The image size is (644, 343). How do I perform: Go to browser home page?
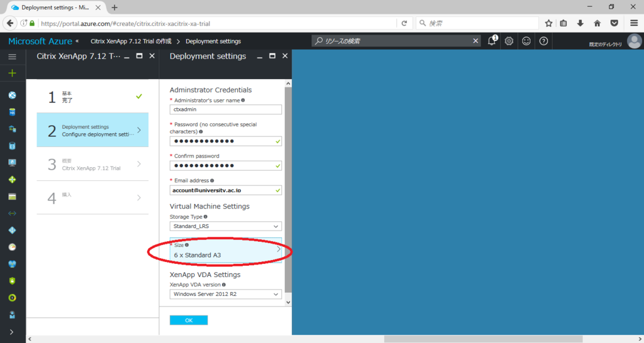[597, 23]
